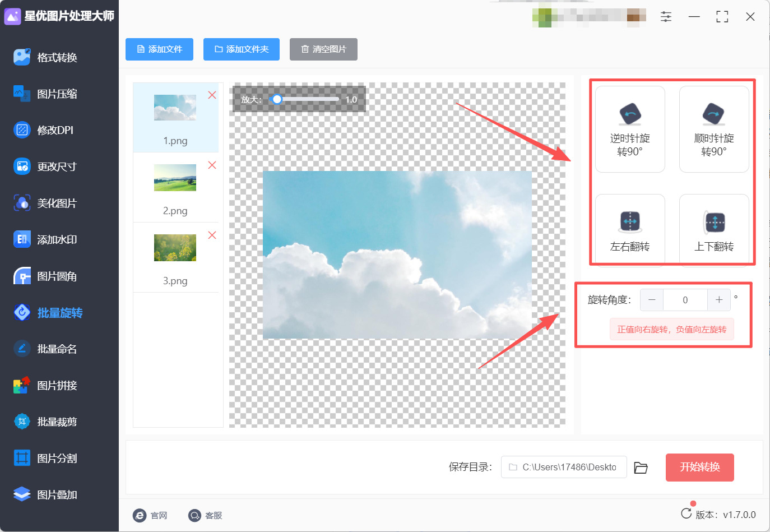
Task: Click the 图片压缩 sidebar icon
Action: 22,94
